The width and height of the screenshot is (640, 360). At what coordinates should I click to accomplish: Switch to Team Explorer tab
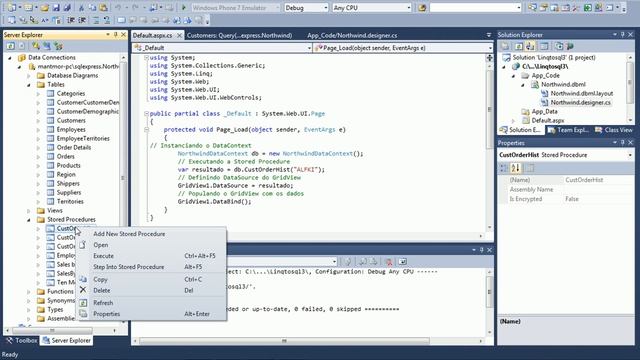point(568,130)
